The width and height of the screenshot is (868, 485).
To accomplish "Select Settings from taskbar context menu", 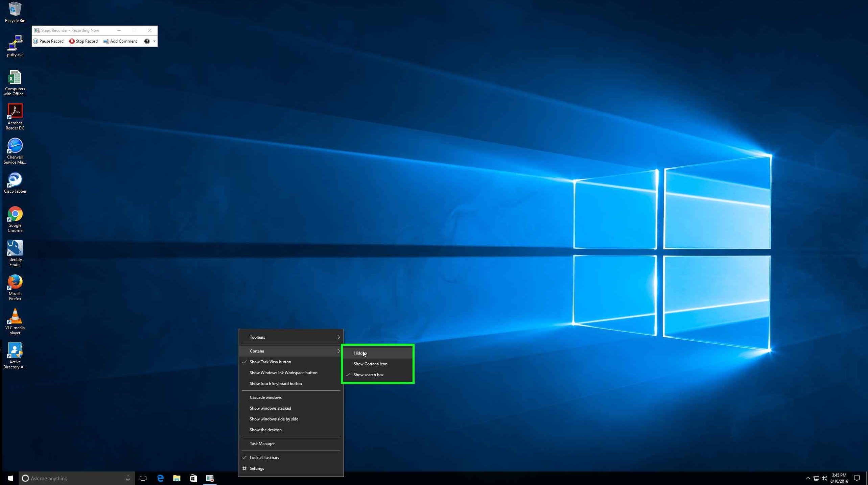I will tap(257, 468).
